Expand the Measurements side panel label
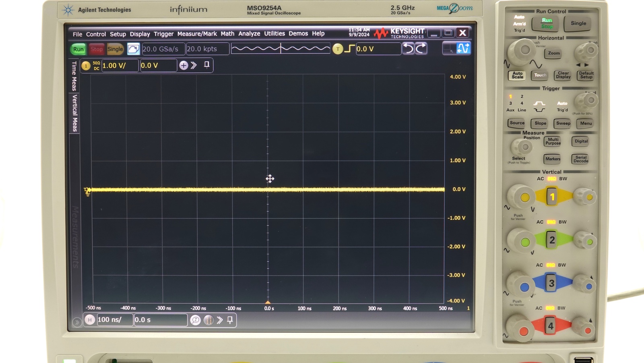The width and height of the screenshot is (644, 363). (75, 237)
